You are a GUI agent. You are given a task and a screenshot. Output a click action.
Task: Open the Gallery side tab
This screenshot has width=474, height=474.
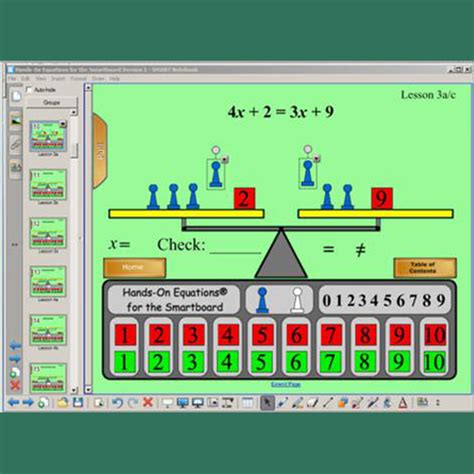(x=16, y=120)
